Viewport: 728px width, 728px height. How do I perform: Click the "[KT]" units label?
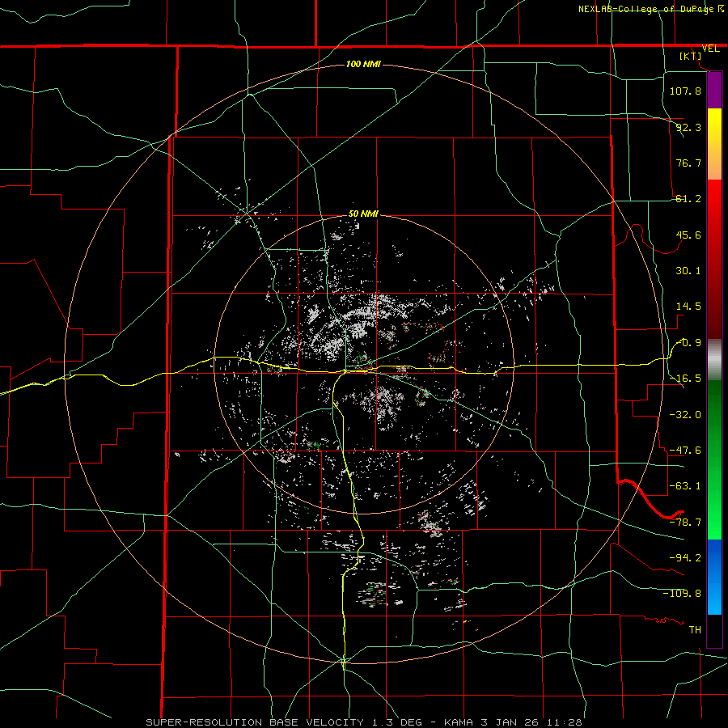pos(691,56)
